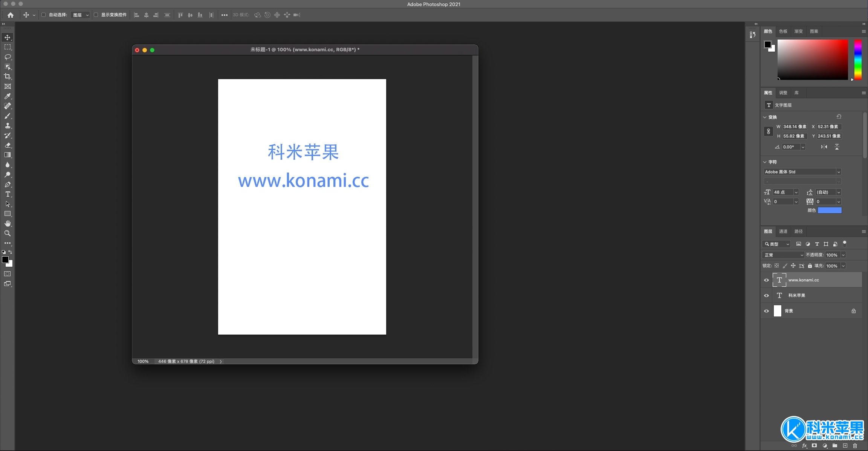Collapse the 变换 transform section

[x=765, y=117]
